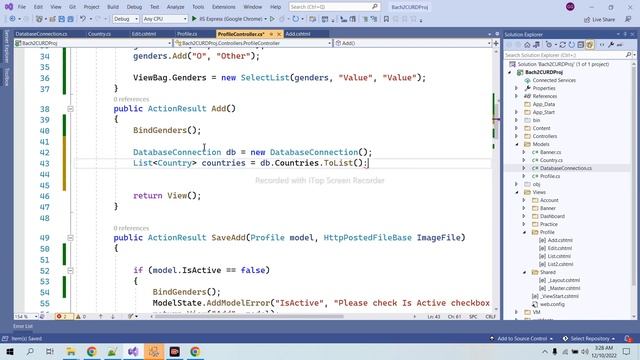The width and height of the screenshot is (640, 360).
Task: Click the split editor plus icon
Action: click(x=496, y=43)
